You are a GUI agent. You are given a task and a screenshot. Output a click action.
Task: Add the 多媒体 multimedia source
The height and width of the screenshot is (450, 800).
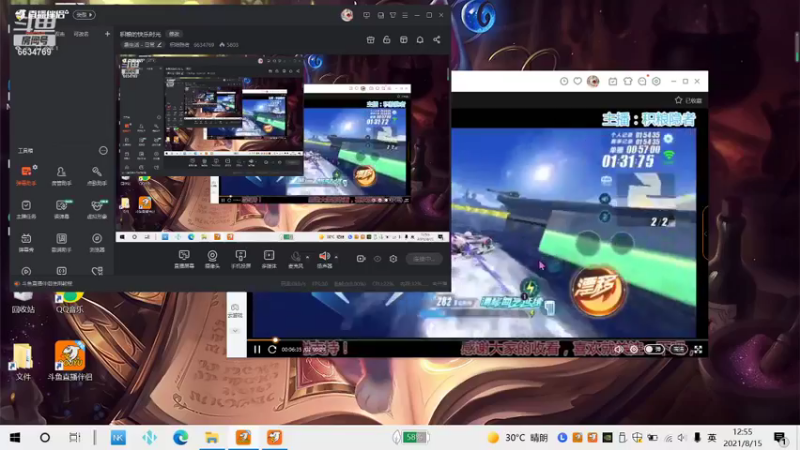269,259
